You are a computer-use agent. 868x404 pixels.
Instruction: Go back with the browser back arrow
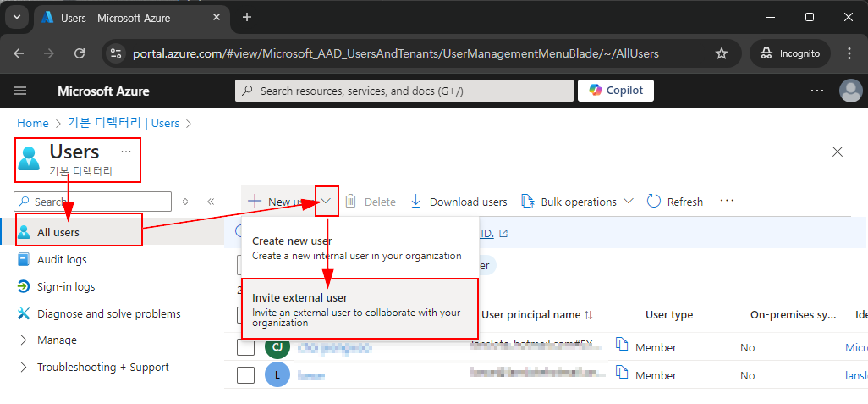tap(19, 53)
